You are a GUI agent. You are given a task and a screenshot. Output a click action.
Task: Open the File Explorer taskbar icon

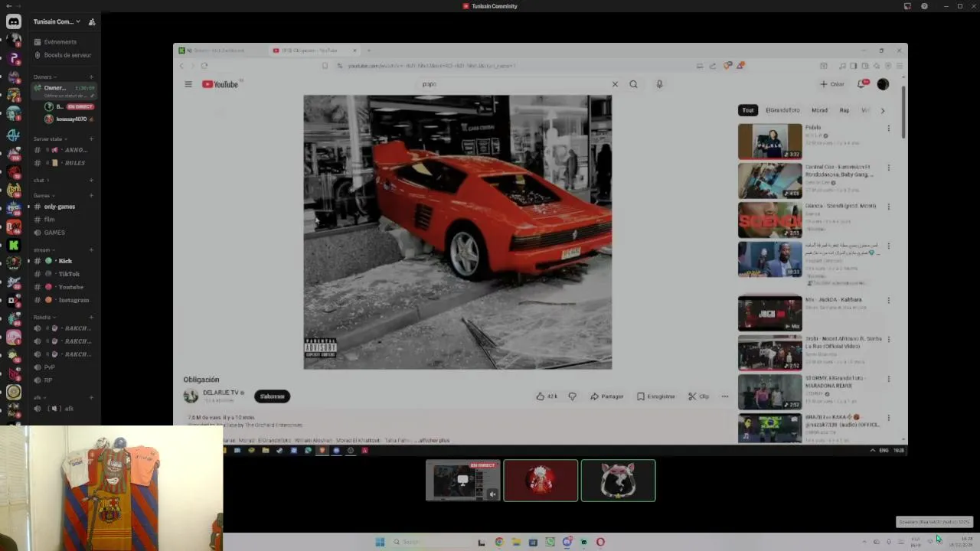click(x=516, y=542)
